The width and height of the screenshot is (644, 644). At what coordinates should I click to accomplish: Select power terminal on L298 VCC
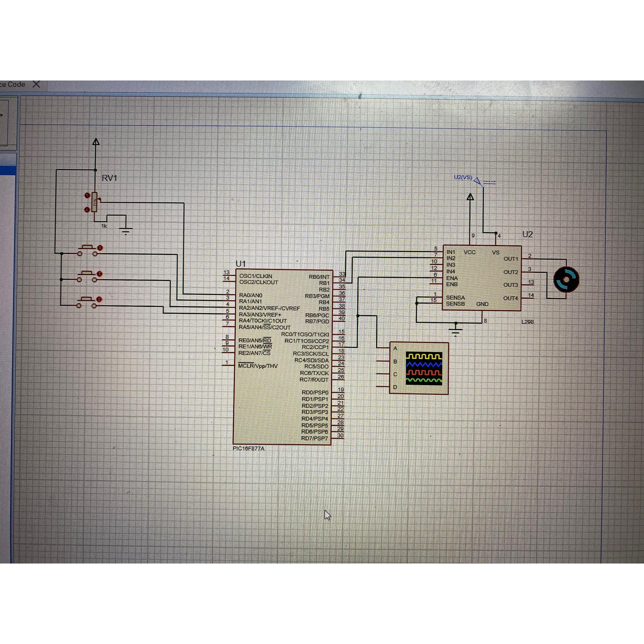470,197
